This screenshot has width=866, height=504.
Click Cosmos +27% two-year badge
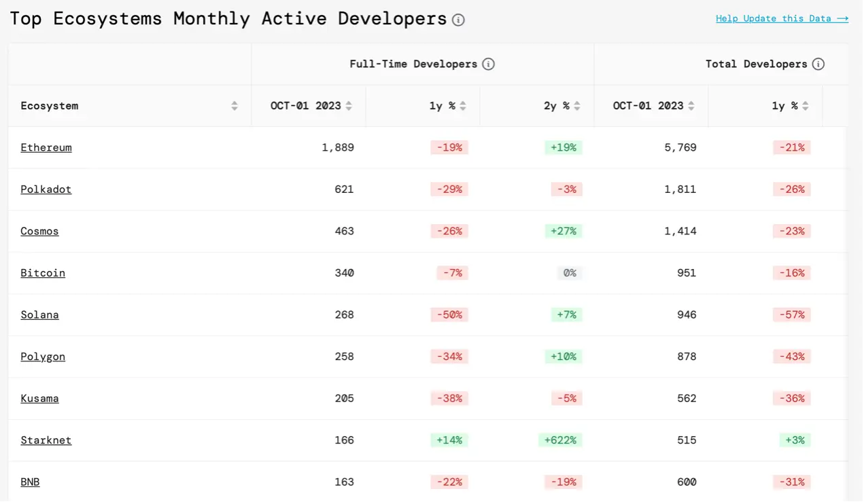564,231
